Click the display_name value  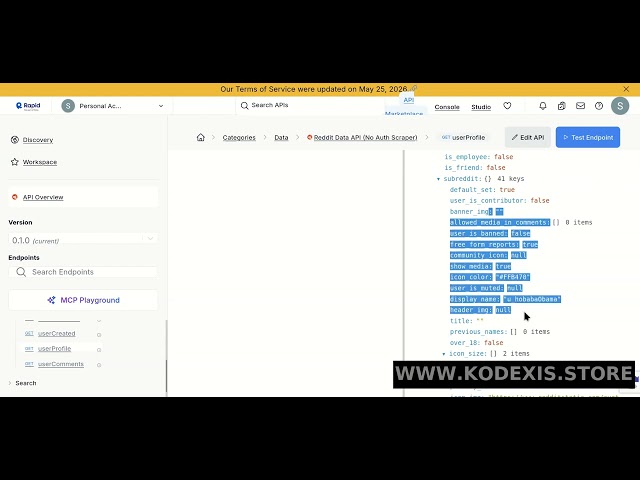(x=532, y=299)
